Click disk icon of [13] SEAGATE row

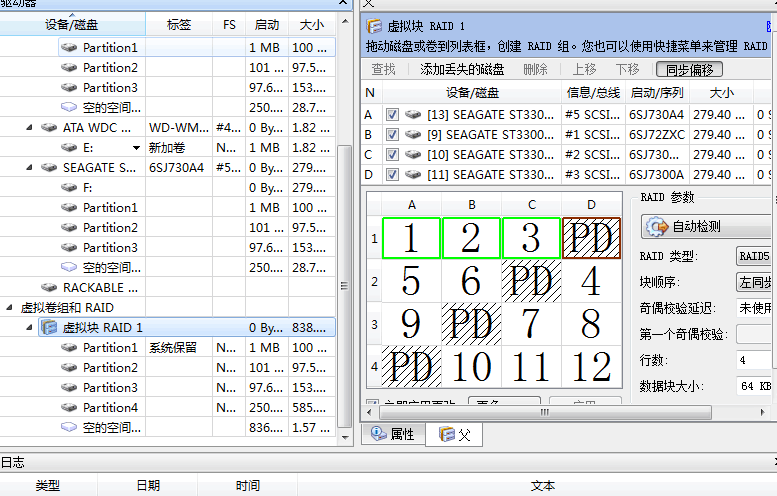413,115
